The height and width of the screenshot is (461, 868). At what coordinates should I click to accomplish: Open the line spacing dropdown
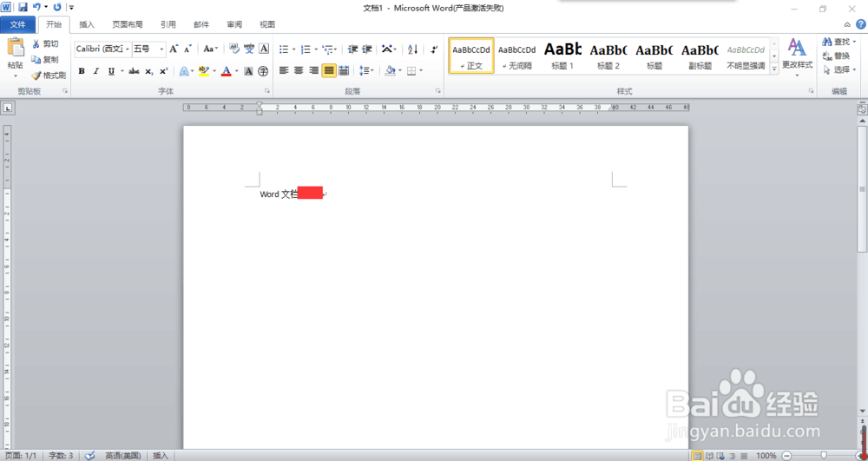(x=366, y=71)
